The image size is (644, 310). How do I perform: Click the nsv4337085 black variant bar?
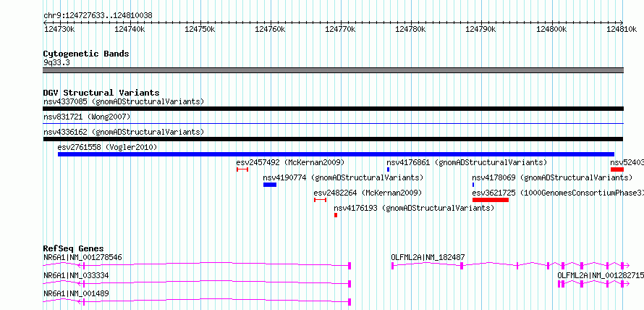tap(333, 109)
